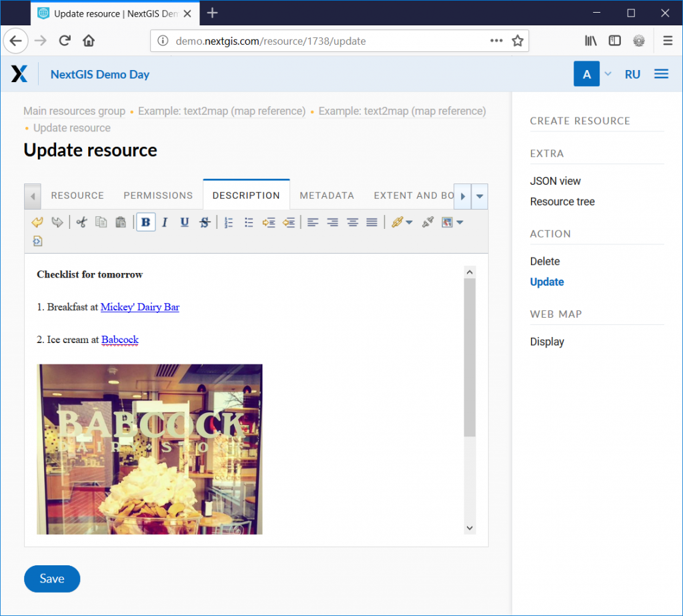Click the editor vertical scrollbar thumb
This screenshot has width=683, height=616.
pyautogui.click(x=470, y=357)
